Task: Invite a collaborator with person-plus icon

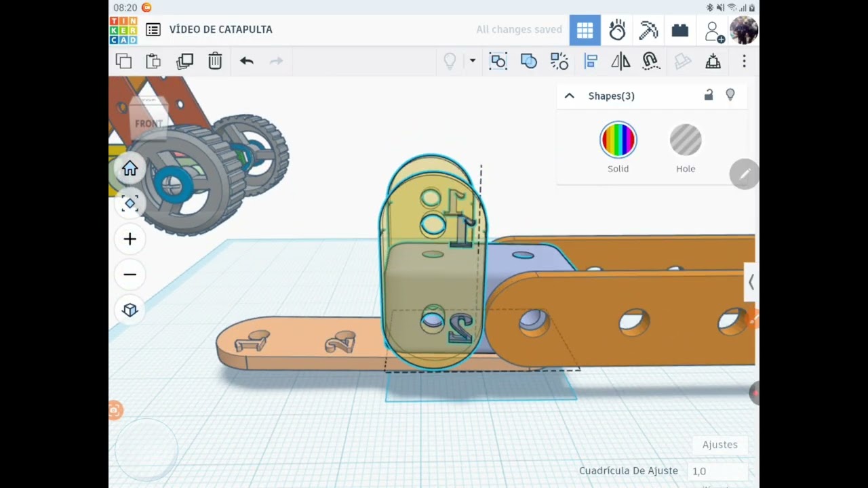Action: point(713,31)
